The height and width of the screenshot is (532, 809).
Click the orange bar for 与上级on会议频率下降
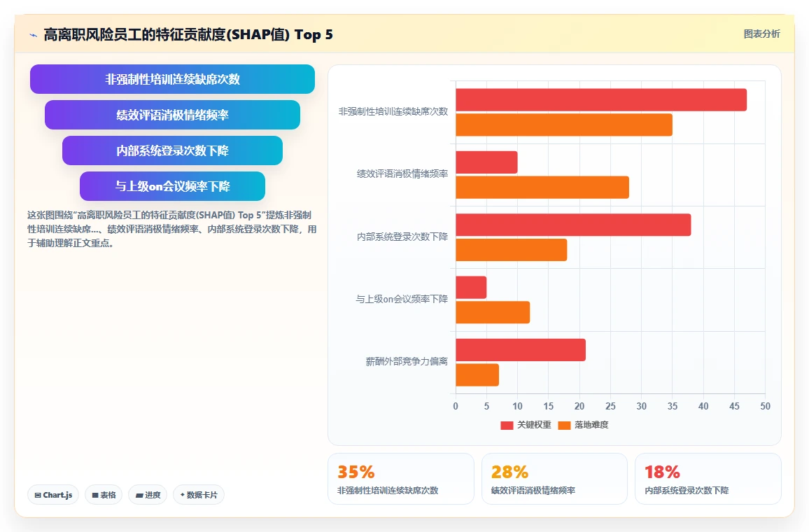(493, 312)
